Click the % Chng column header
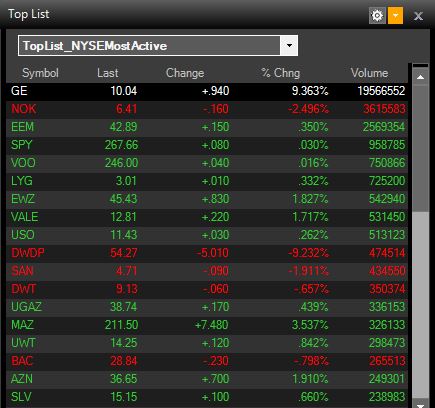 point(280,73)
